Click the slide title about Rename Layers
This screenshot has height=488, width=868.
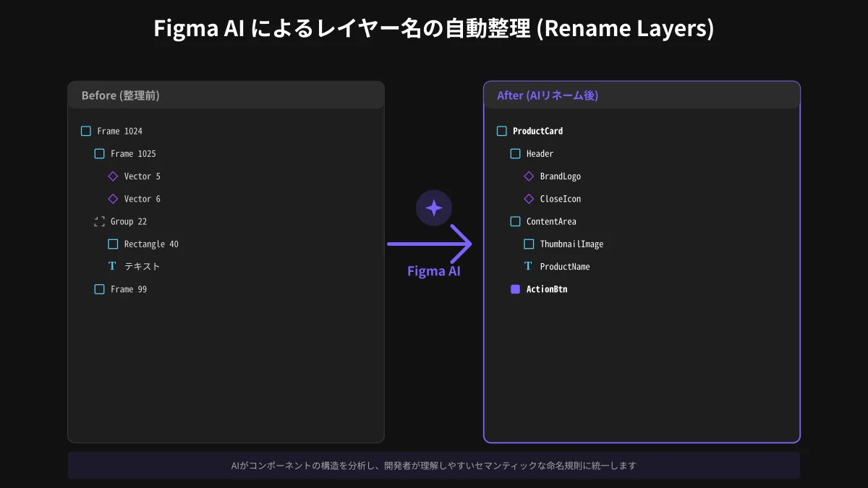point(434,28)
